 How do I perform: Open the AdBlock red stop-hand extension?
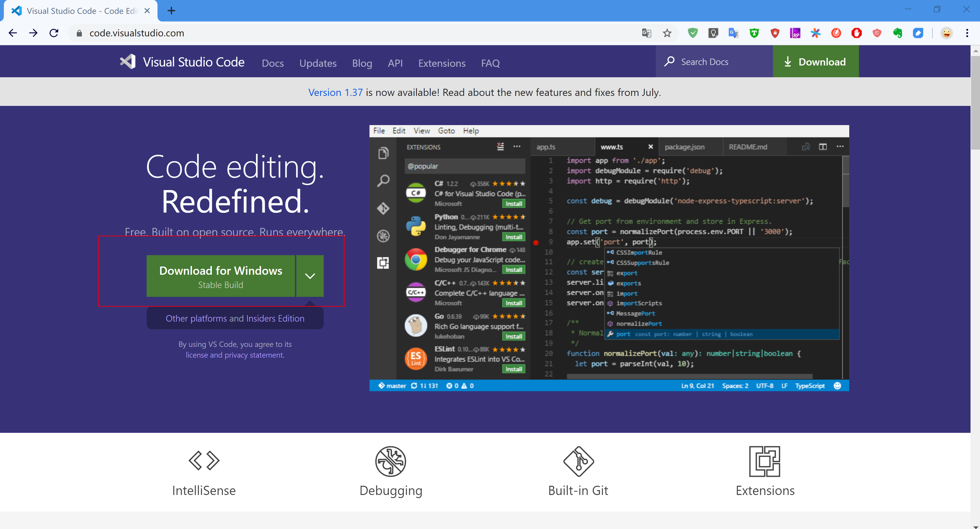click(857, 33)
